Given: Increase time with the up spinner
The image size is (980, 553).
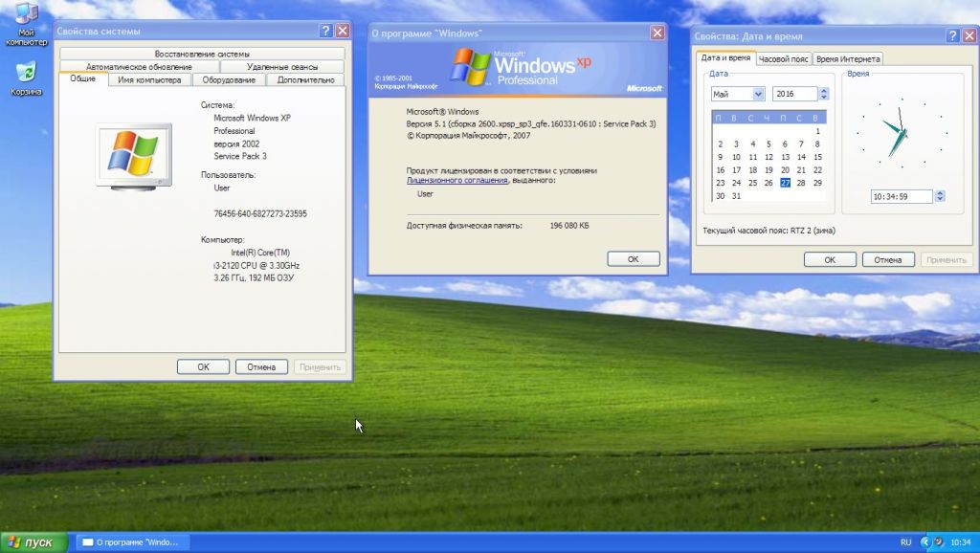Looking at the screenshot, I should coord(940,193).
